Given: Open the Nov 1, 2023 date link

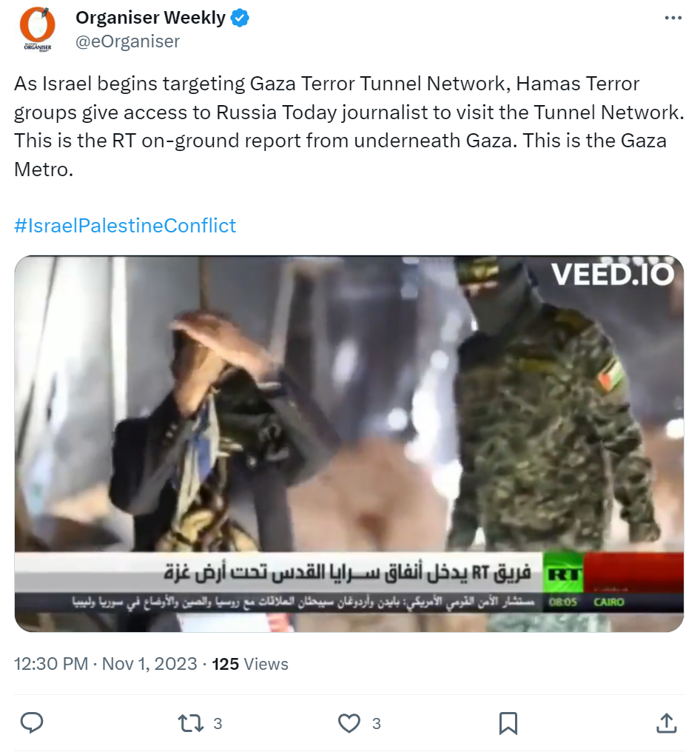Looking at the screenshot, I should click(x=149, y=664).
